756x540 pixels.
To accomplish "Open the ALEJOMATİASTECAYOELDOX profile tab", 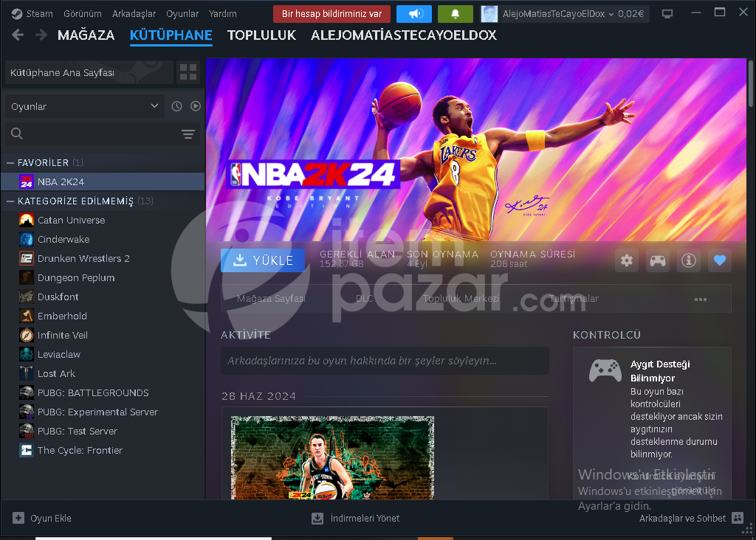I will pyautogui.click(x=404, y=35).
